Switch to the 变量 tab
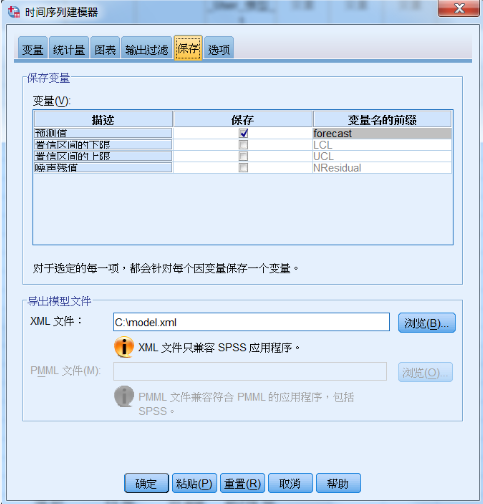 [33, 49]
